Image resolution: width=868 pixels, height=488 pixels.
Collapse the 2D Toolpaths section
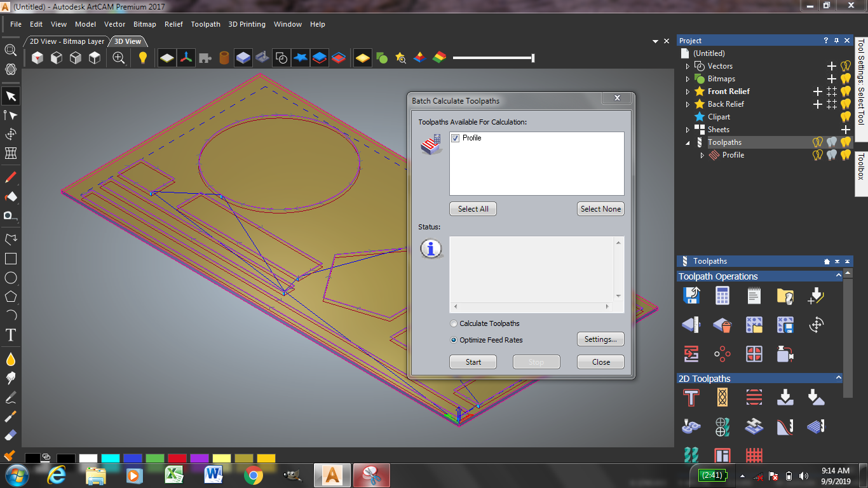coord(838,378)
